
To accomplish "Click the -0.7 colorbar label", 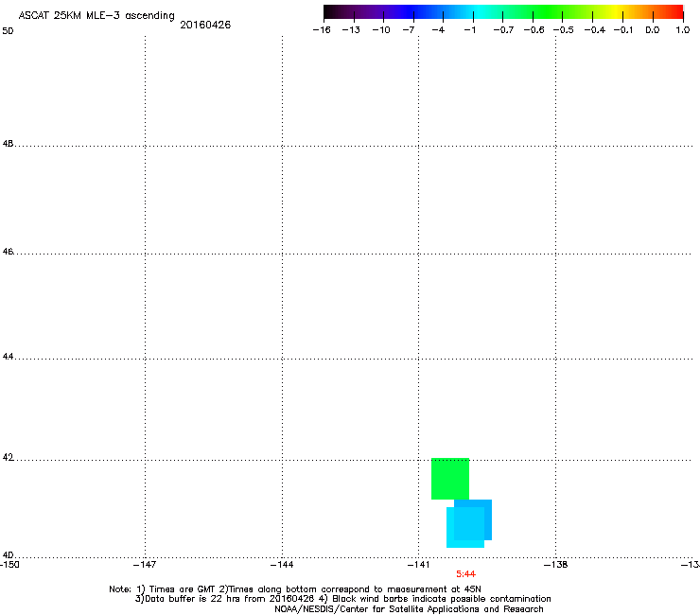I will 503,30.
